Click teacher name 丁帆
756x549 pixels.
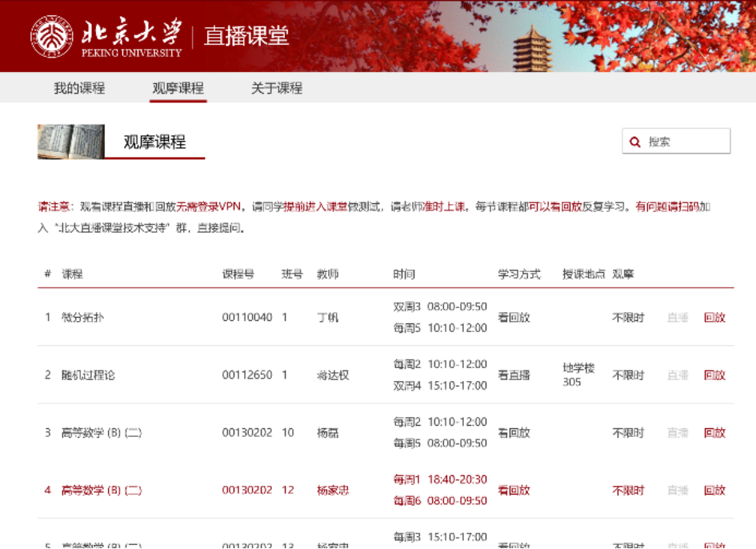tap(327, 318)
